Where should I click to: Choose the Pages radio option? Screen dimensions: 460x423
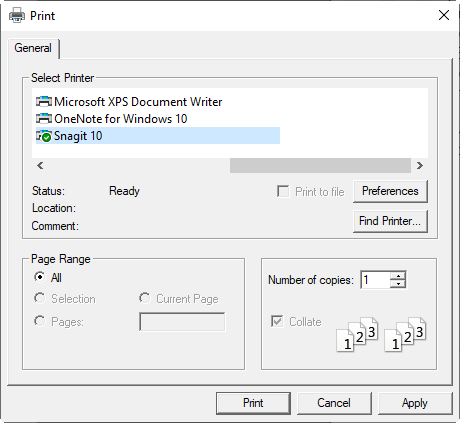point(40,321)
